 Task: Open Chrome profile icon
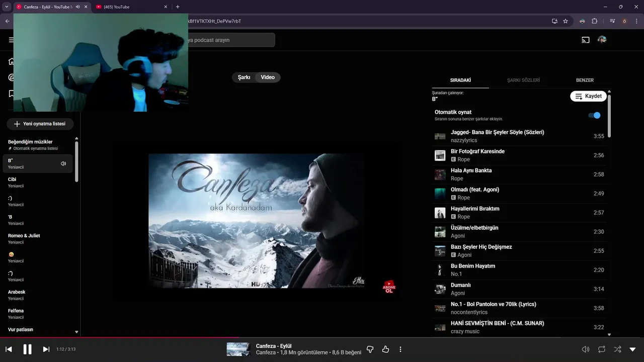coord(624,21)
